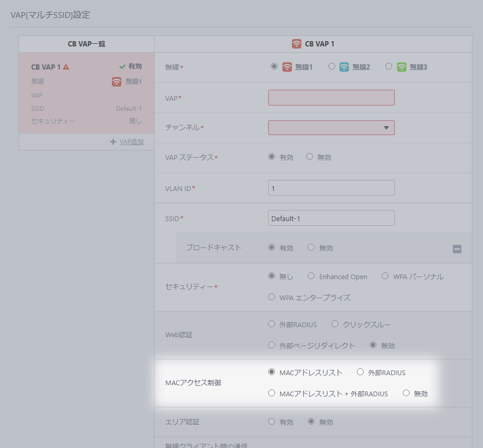Select the blue 無線2 wifi icon

[344, 67]
